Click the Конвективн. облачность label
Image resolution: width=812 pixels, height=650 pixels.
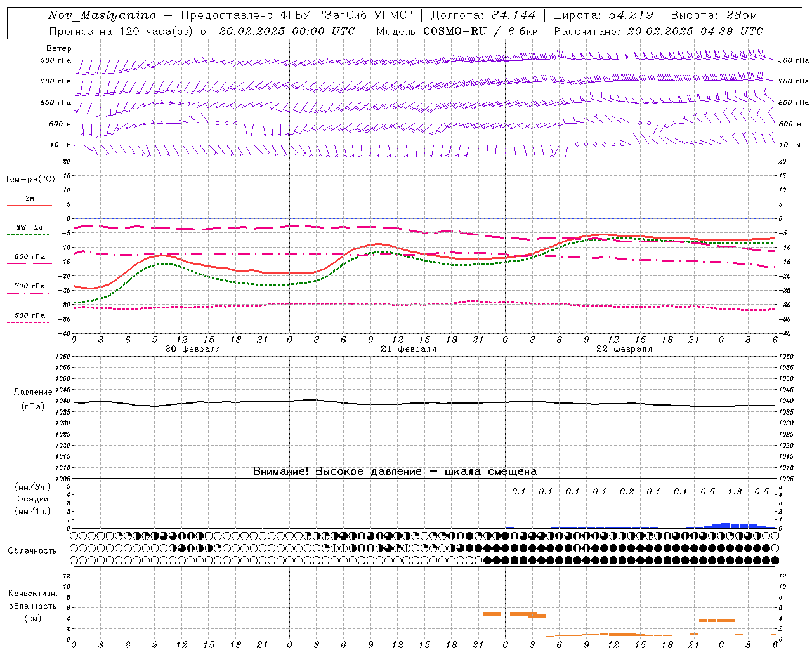click(x=32, y=599)
